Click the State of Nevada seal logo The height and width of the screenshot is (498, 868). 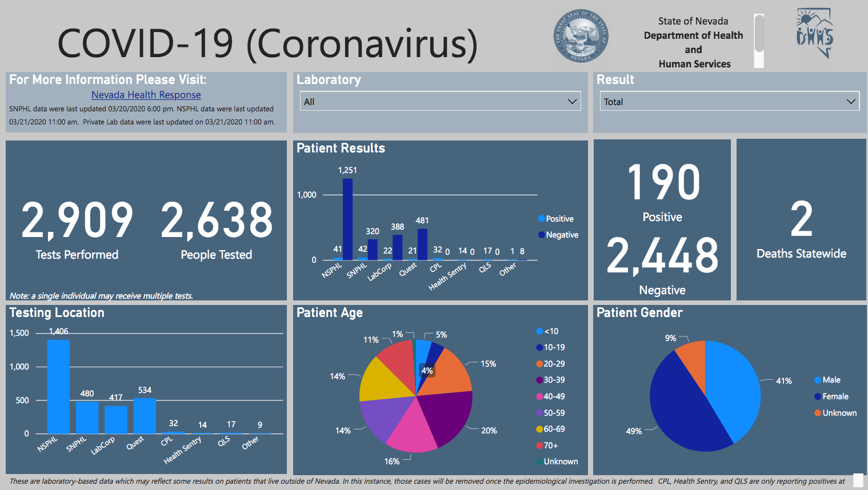(581, 36)
